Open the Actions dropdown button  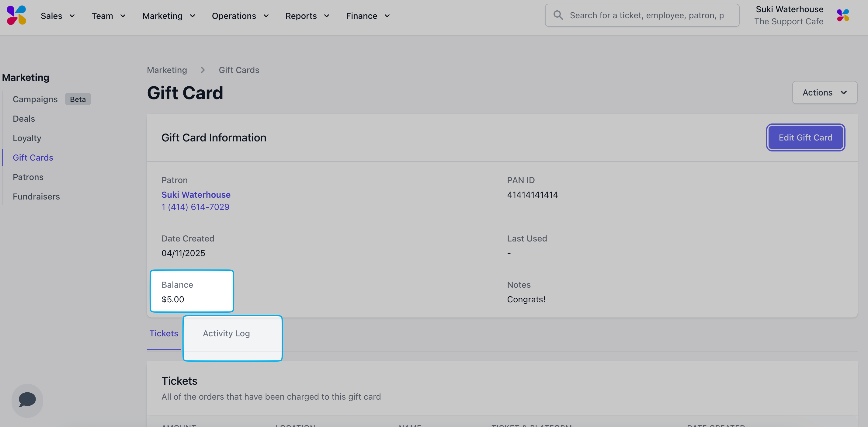(x=824, y=92)
